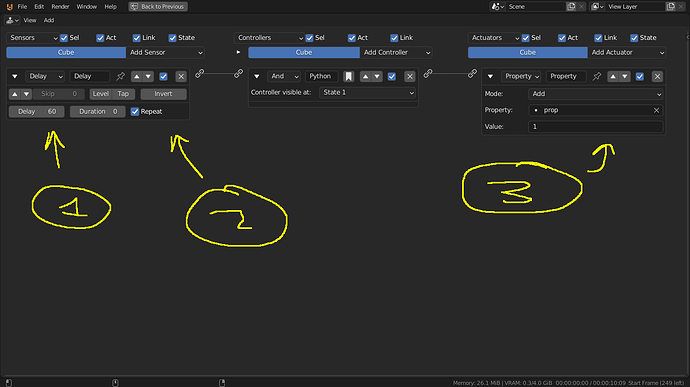Toggle Controllers Link checkbox
690x387 pixels.
[394, 38]
